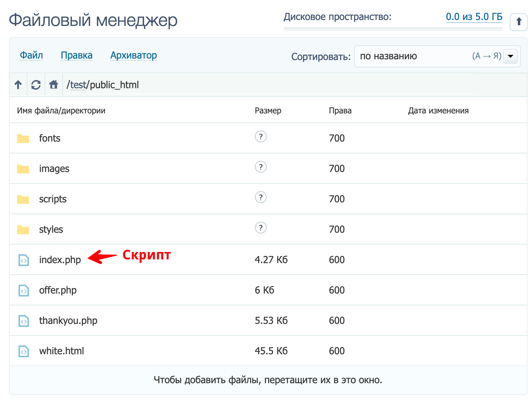Open the Файл menu
The height and width of the screenshot is (401, 532).
coord(31,55)
